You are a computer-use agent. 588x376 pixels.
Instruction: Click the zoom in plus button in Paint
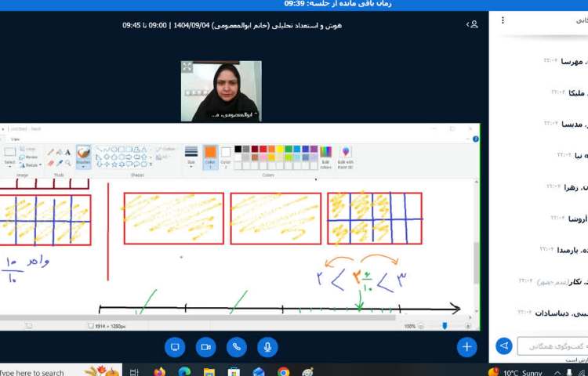tap(468, 326)
